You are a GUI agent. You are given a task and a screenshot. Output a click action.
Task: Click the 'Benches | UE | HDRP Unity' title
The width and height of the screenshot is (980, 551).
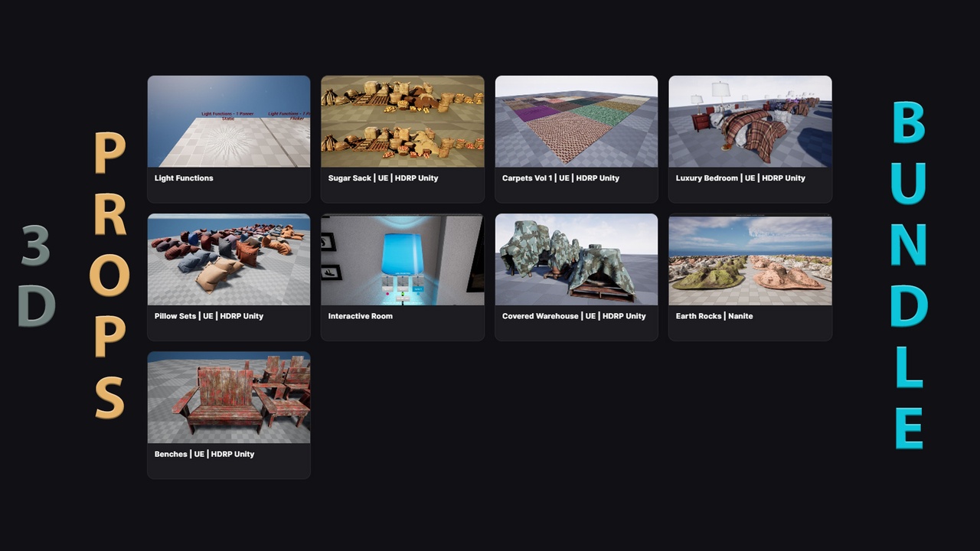tap(204, 454)
